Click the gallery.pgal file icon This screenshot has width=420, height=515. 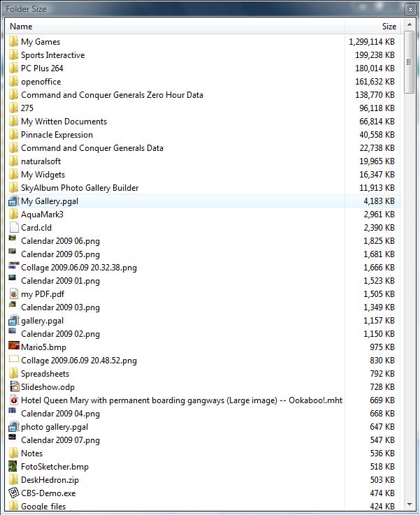point(14,320)
